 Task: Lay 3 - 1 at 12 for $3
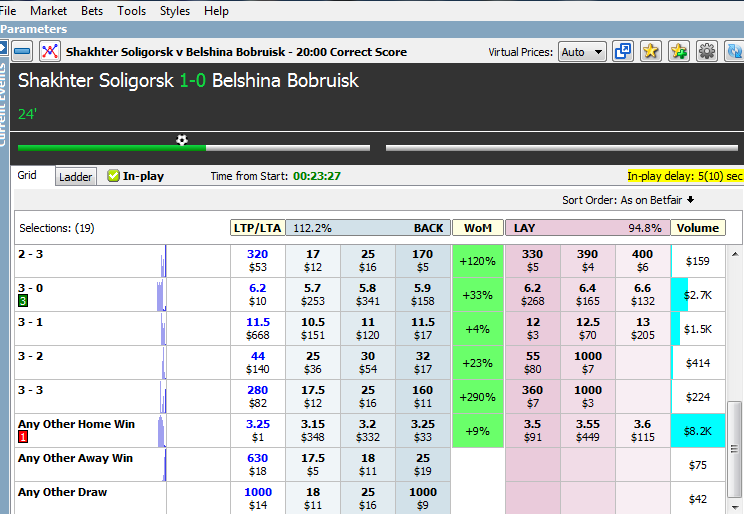coord(533,328)
